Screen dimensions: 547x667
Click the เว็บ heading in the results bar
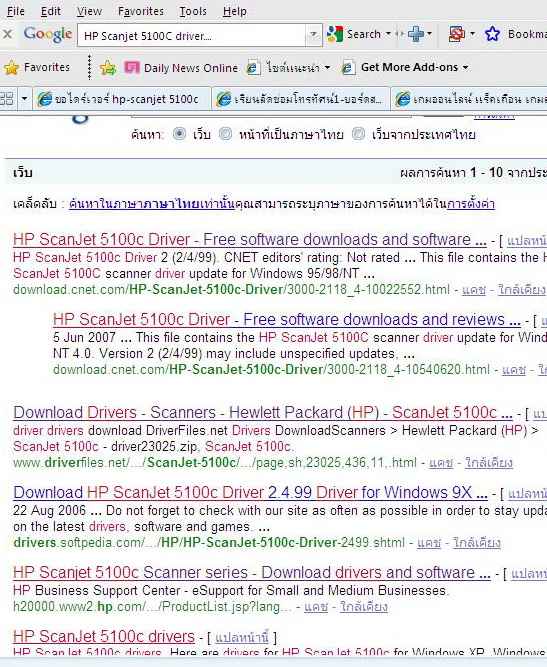[23, 173]
